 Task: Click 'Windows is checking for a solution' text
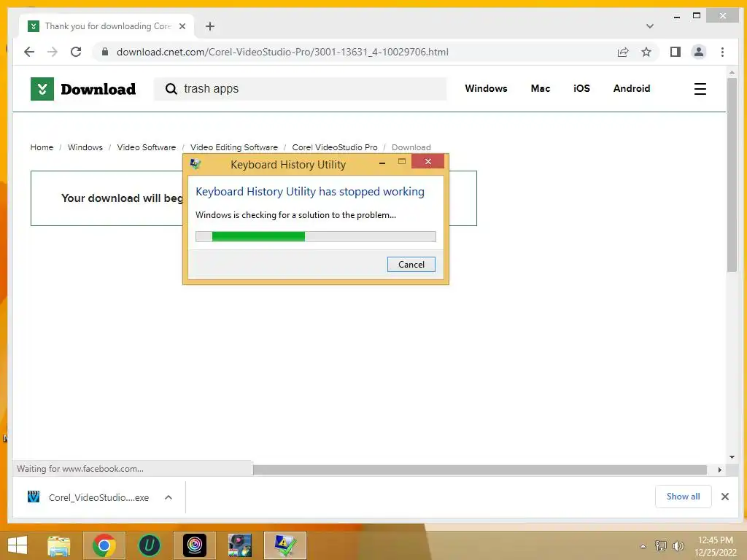tap(295, 215)
